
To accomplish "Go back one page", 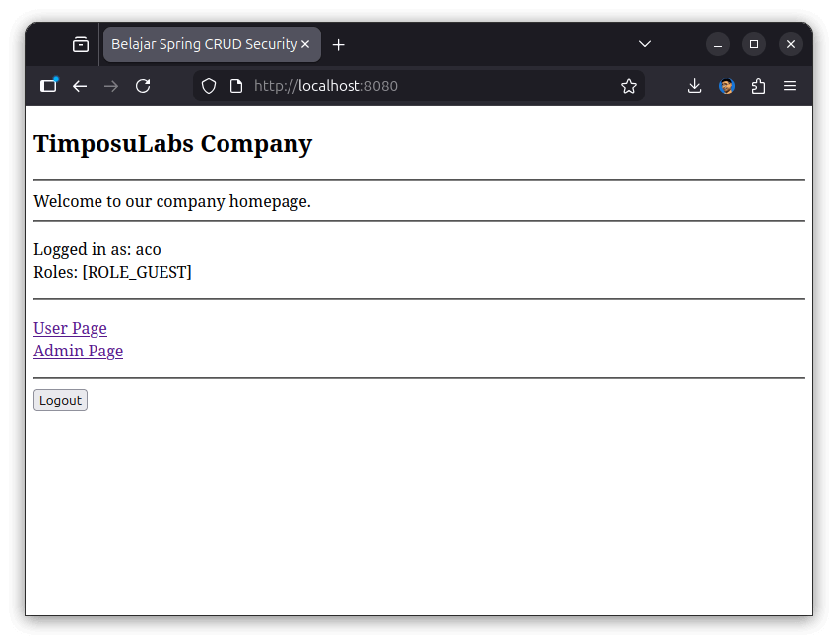I will pos(80,86).
